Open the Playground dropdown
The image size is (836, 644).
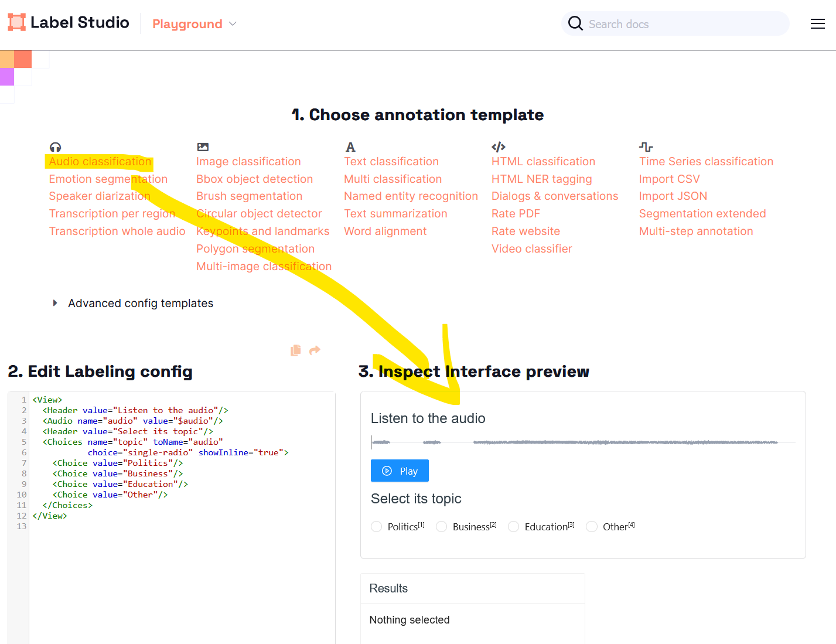tap(194, 23)
